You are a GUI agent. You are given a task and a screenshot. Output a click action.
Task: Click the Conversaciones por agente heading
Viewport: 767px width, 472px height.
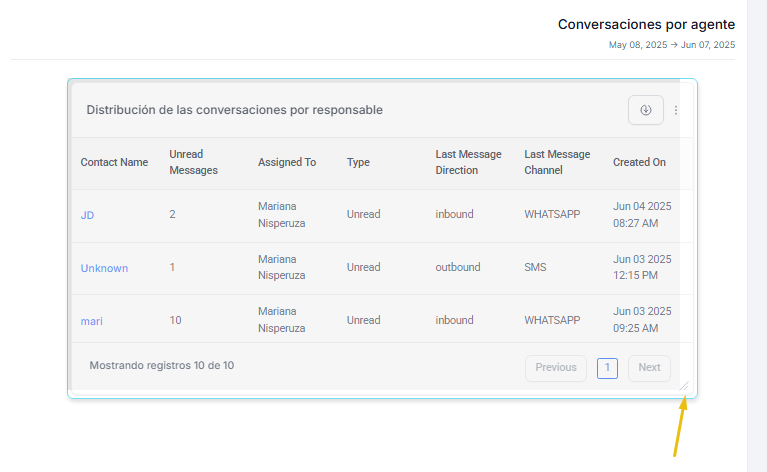[646, 24]
